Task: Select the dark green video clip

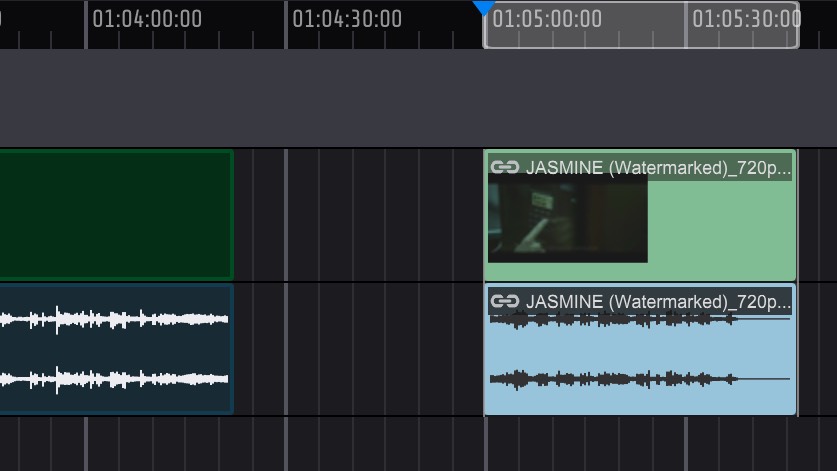Action: click(116, 215)
